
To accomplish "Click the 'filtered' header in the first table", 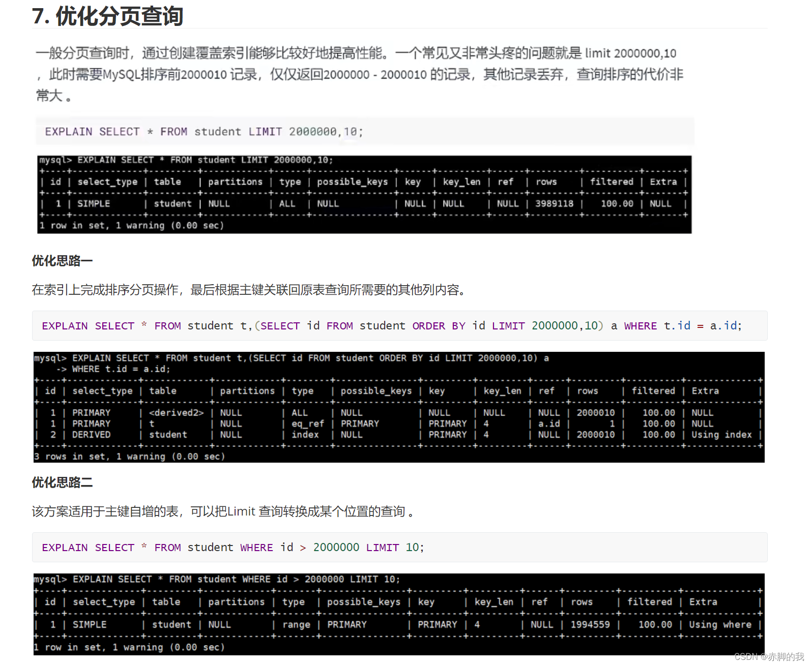I will [612, 181].
